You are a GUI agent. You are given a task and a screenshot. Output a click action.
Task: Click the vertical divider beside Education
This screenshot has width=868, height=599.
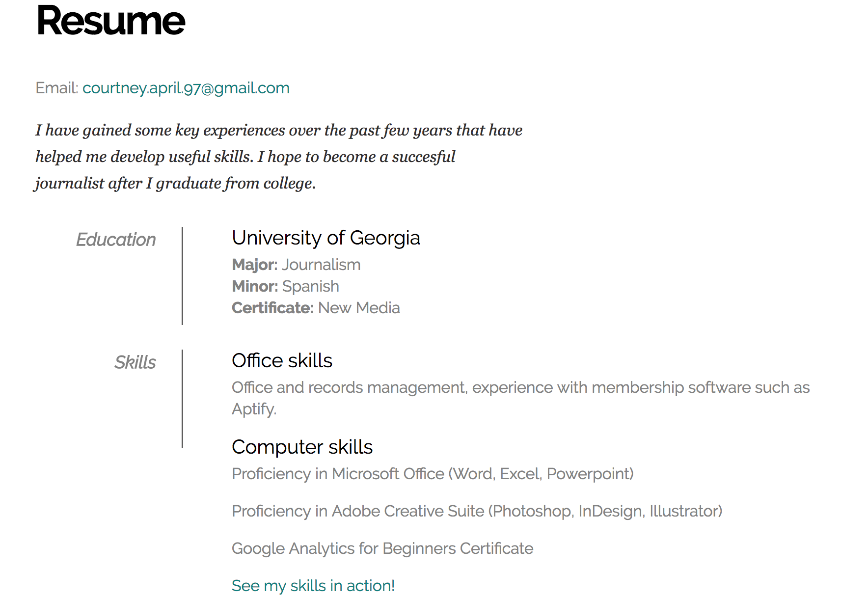click(x=182, y=276)
